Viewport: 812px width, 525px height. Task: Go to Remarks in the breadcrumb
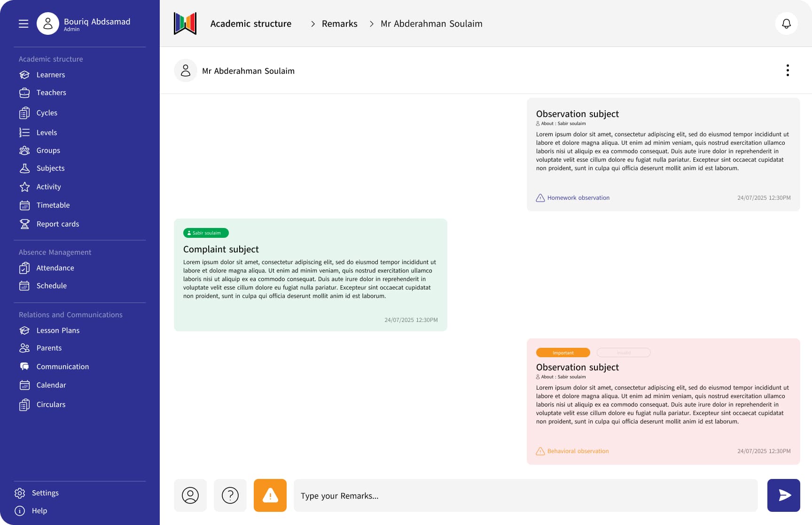pyautogui.click(x=339, y=24)
